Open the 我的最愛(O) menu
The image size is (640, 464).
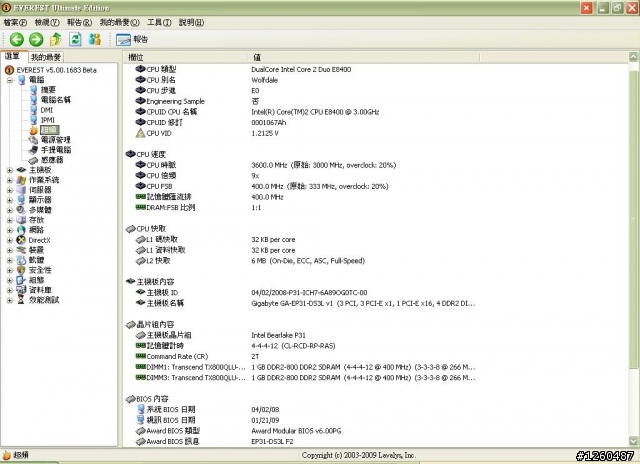[x=120, y=22]
